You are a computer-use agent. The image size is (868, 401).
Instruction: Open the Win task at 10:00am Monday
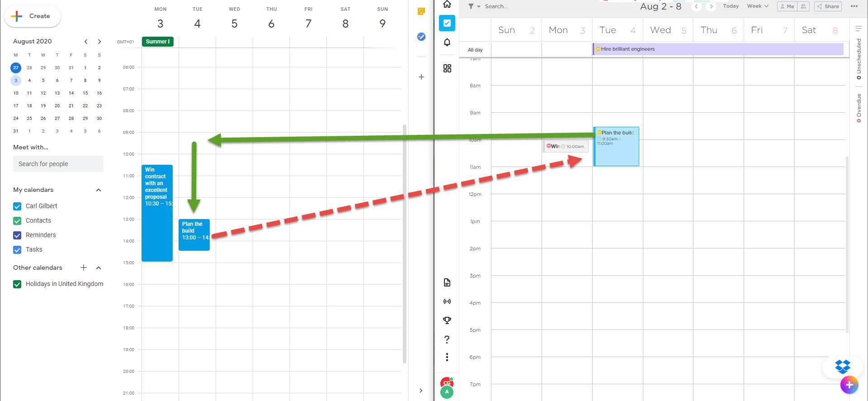[566, 146]
